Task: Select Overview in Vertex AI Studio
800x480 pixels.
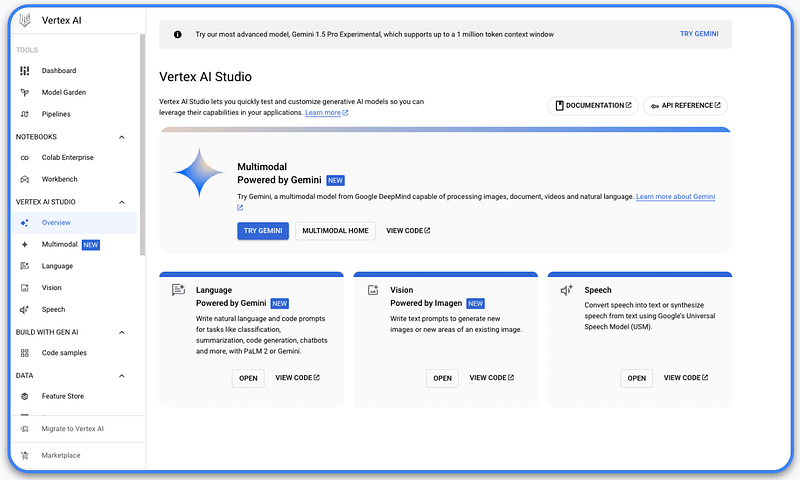Action: pos(74,223)
